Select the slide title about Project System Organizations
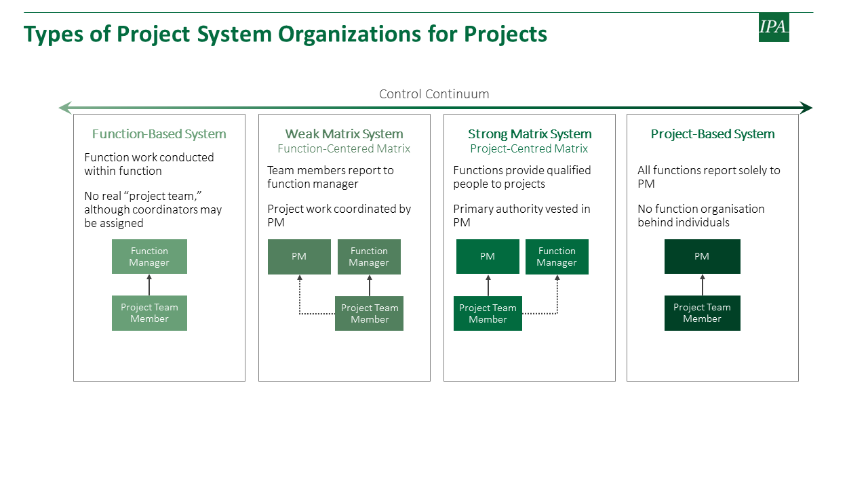 pos(285,34)
